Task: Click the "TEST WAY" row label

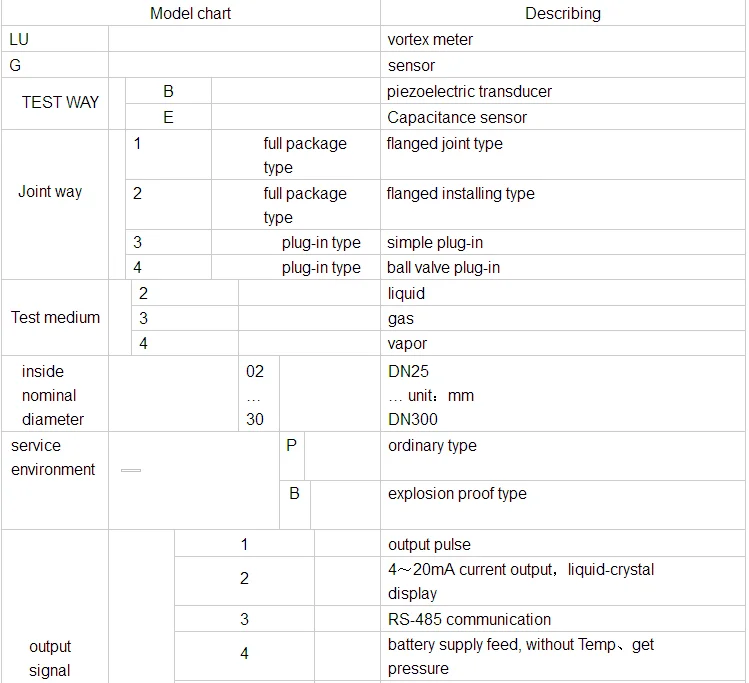Action: point(61,102)
